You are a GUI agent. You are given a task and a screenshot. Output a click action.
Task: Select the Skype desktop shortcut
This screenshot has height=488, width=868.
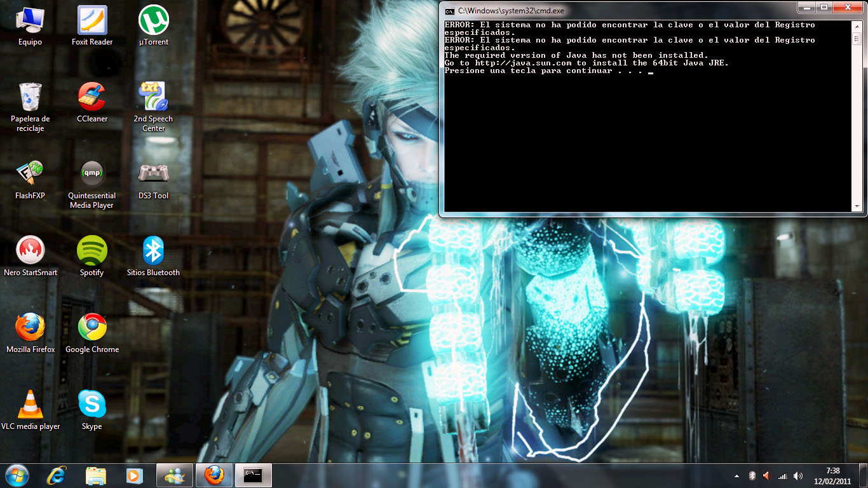click(92, 410)
